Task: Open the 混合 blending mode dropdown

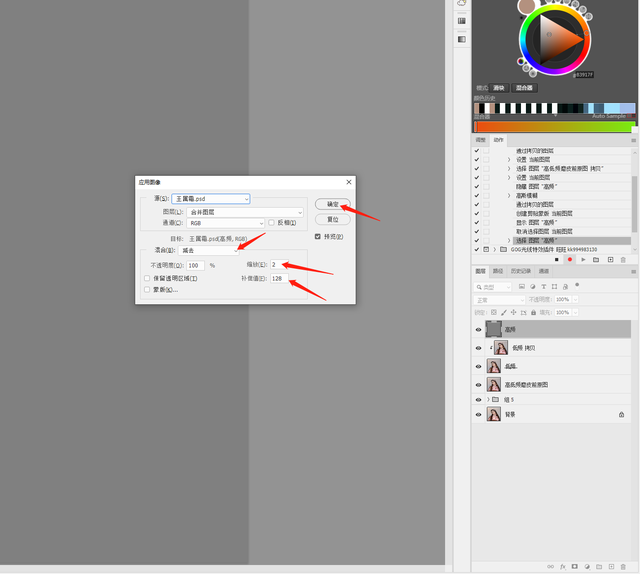Action: pyautogui.click(x=209, y=250)
